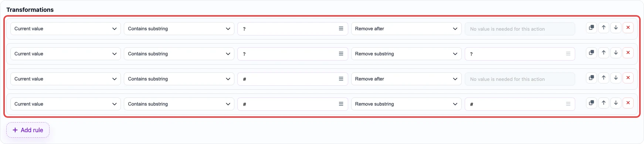Open Remove substring action dropdown in '?' rule
Viewport: 644px width, 144px height.
pyautogui.click(x=406, y=54)
